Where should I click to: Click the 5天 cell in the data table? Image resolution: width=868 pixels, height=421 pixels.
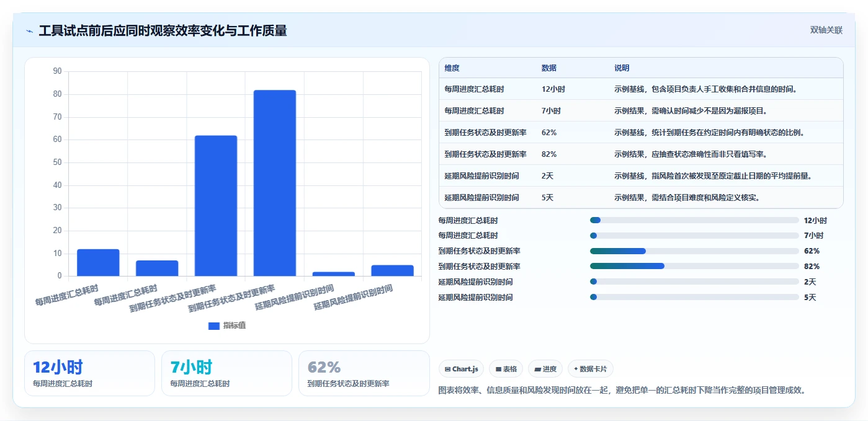pyautogui.click(x=547, y=198)
